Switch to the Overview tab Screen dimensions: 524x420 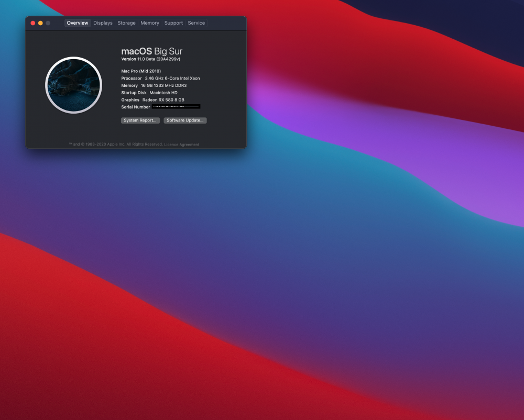pyautogui.click(x=78, y=23)
